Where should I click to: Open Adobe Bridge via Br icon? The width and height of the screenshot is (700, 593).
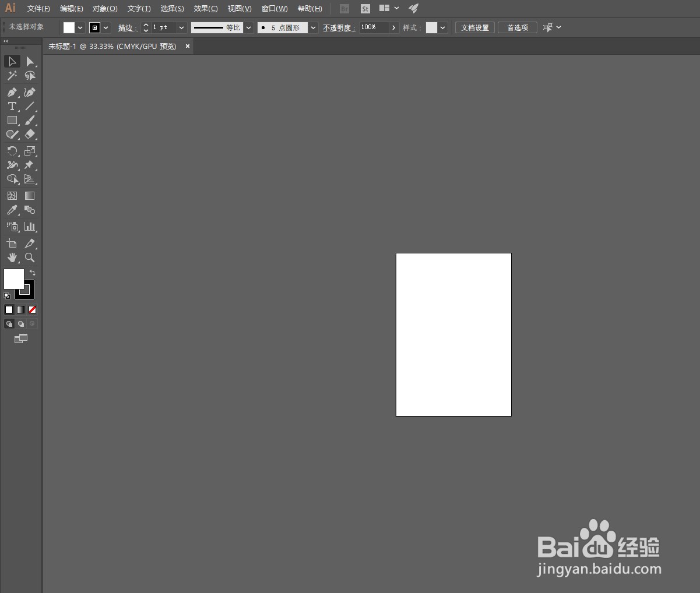pyautogui.click(x=344, y=9)
